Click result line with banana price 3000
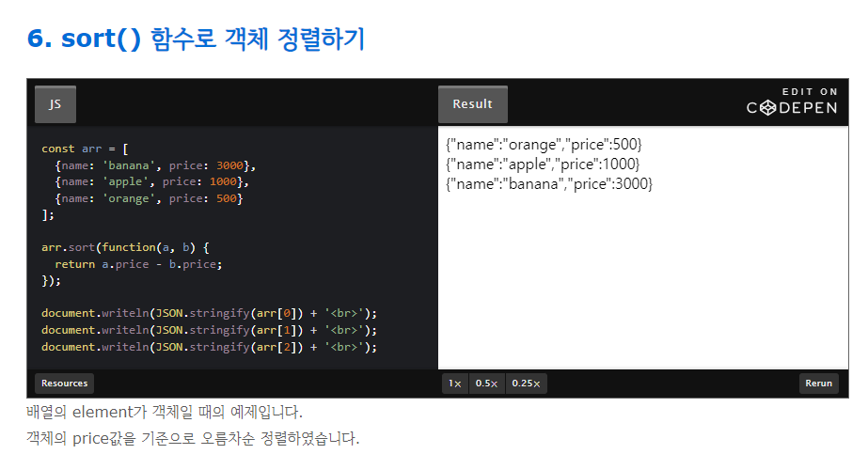The width and height of the screenshot is (868, 470). [549, 184]
